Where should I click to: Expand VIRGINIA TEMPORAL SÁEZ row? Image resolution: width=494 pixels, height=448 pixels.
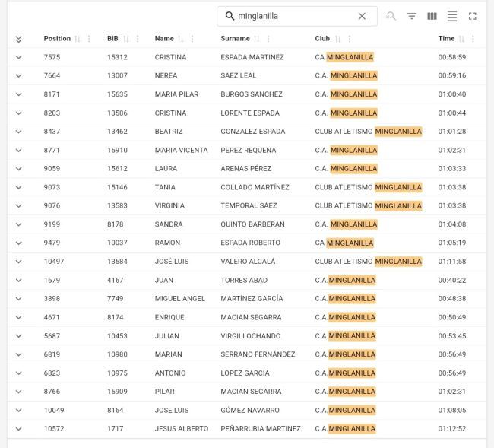tap(18, 206)
